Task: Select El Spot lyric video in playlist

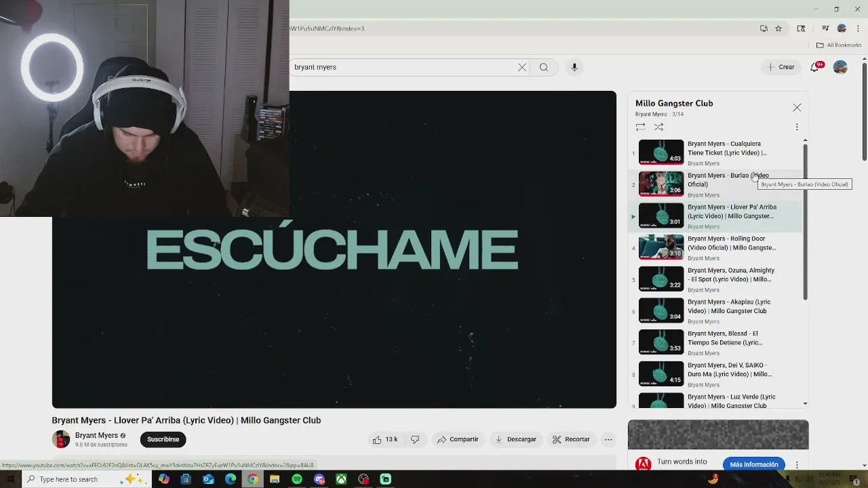Action: 715,279
